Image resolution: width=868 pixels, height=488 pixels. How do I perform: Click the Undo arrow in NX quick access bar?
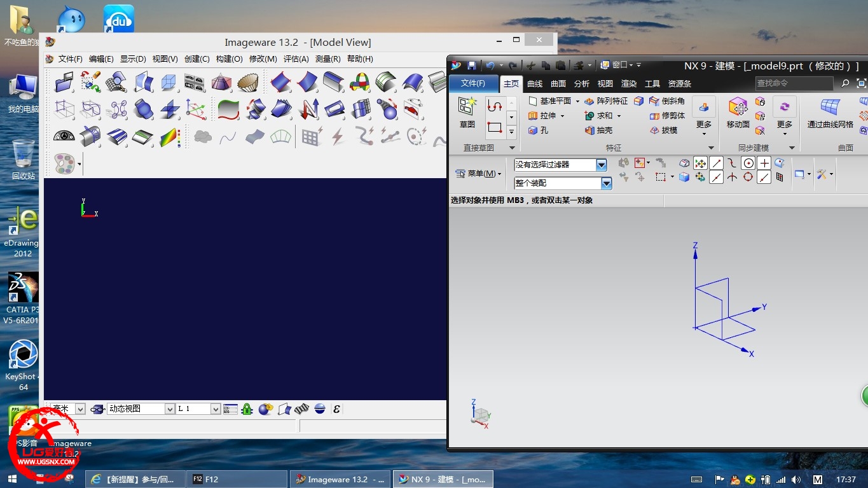pyautogui.click(x=490, y=65)
